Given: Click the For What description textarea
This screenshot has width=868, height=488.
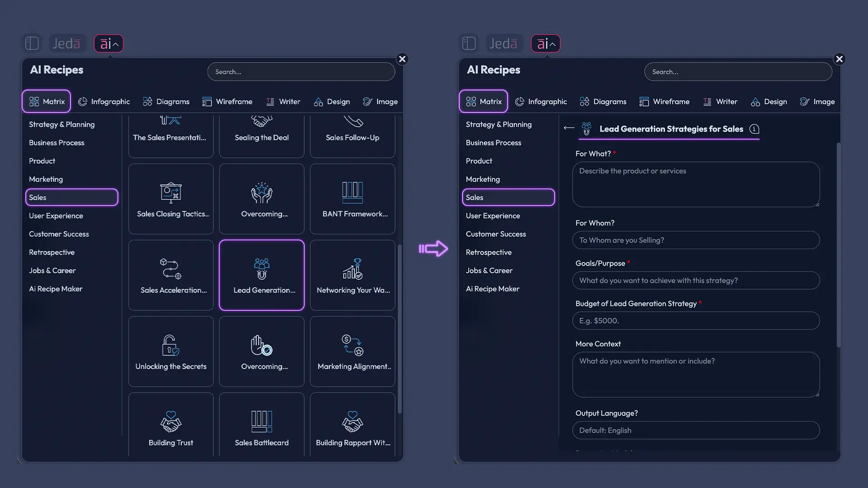Looking at the screenshot, I should point(696,185).
